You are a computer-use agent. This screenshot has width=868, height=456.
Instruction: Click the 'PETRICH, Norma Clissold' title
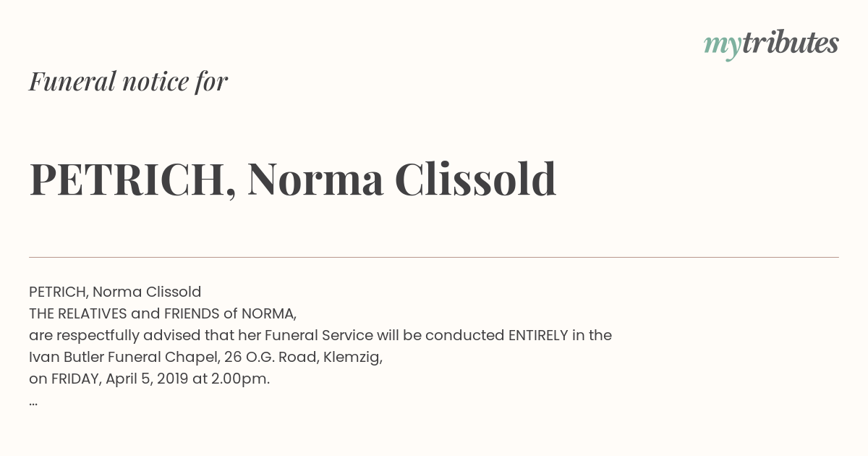(293, 179)
